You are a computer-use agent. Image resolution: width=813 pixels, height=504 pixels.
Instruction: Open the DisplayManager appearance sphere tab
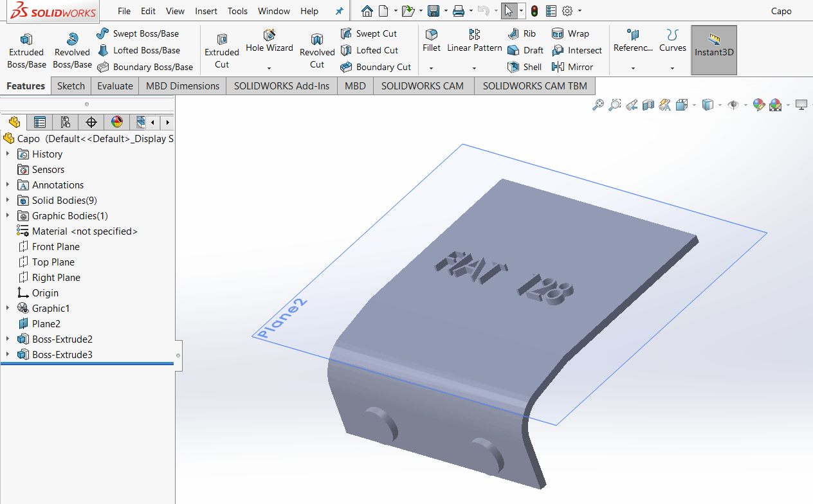click(x=116, y=122)
